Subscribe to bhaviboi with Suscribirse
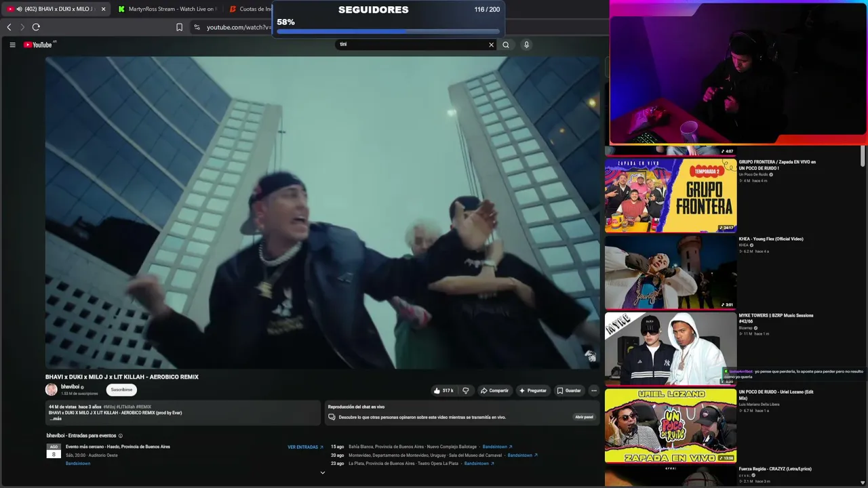Image resolution: width=868 pixels, height=488 pixels. click(x=121, y=390)
